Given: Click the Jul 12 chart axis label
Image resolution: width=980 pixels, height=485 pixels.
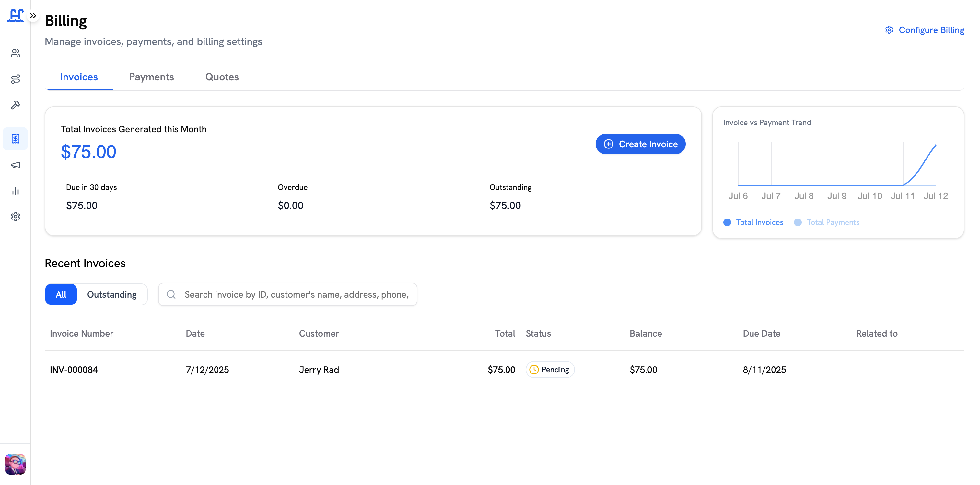Looking at the screenshot, I should [x=936, y=196].
